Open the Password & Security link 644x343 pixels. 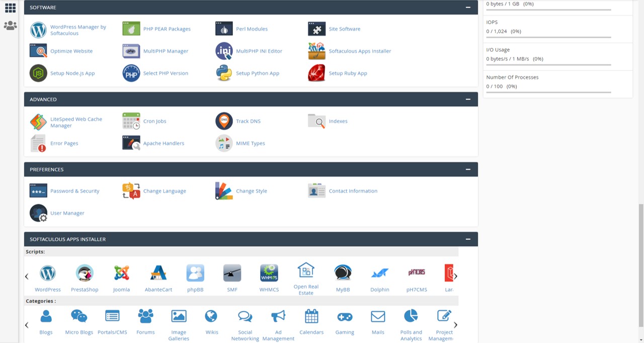pyautogui.click(x=74, y=191)
